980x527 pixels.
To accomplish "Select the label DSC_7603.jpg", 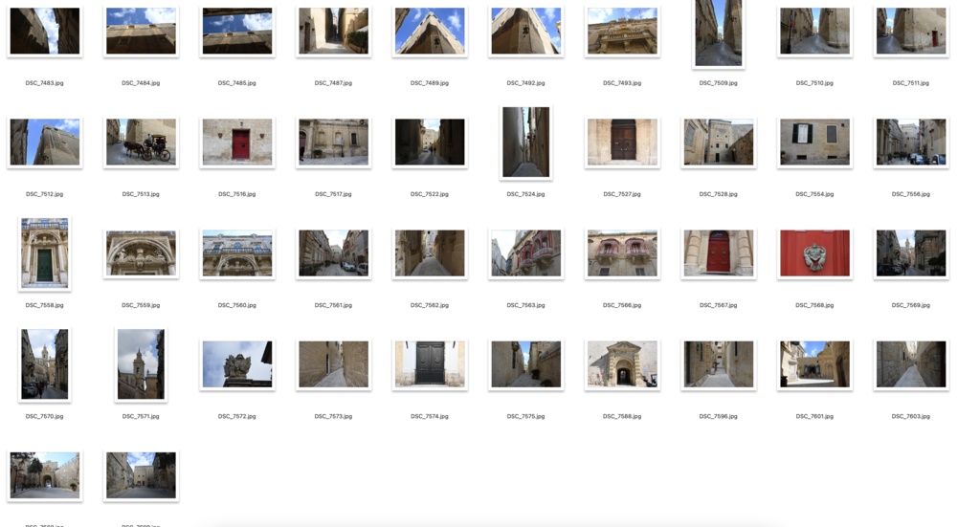I will [x=911, y=416].
